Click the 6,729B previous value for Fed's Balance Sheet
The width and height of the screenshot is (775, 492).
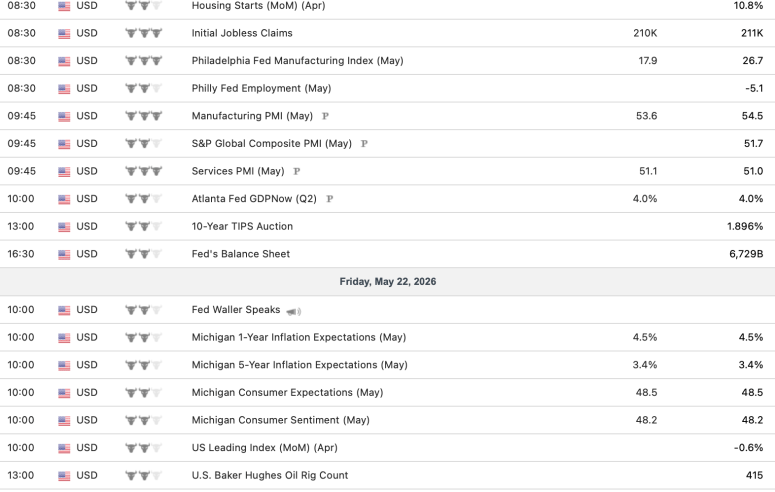pyautogui.click(x=746, y=254)
